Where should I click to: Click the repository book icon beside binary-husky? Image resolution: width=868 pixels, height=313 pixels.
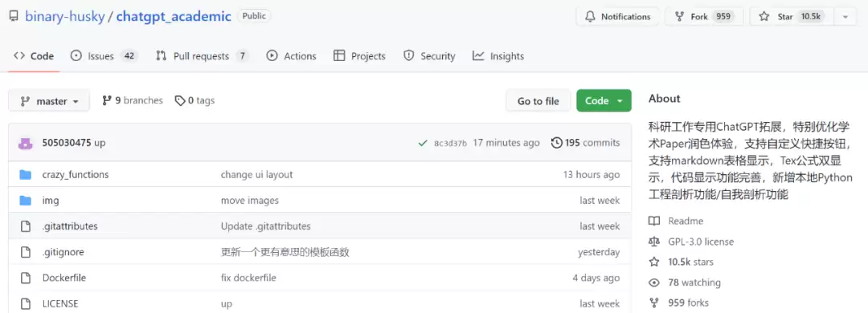pyautogui.click(x=14, y=16)
